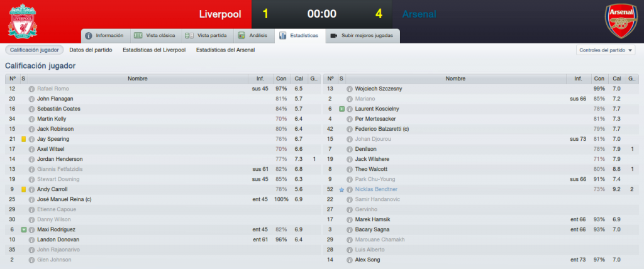Click info icon beside Wojciech Szczesny
Image resolution: width=644 pixels, height=269 pixels.
pyautogui.click(x=350, y=89)
